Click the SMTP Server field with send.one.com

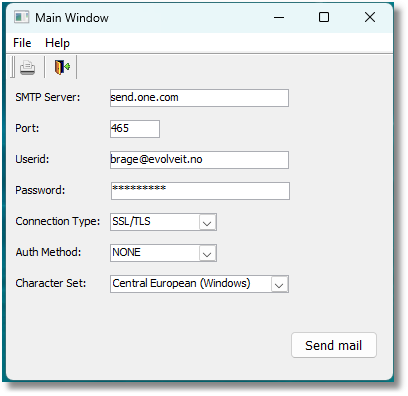point(199,98)
